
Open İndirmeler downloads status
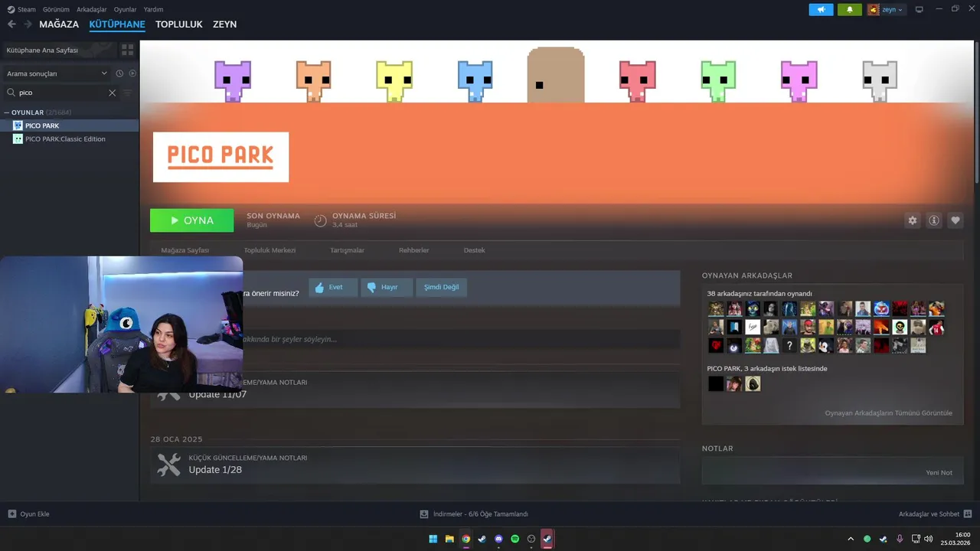(474, 514)
